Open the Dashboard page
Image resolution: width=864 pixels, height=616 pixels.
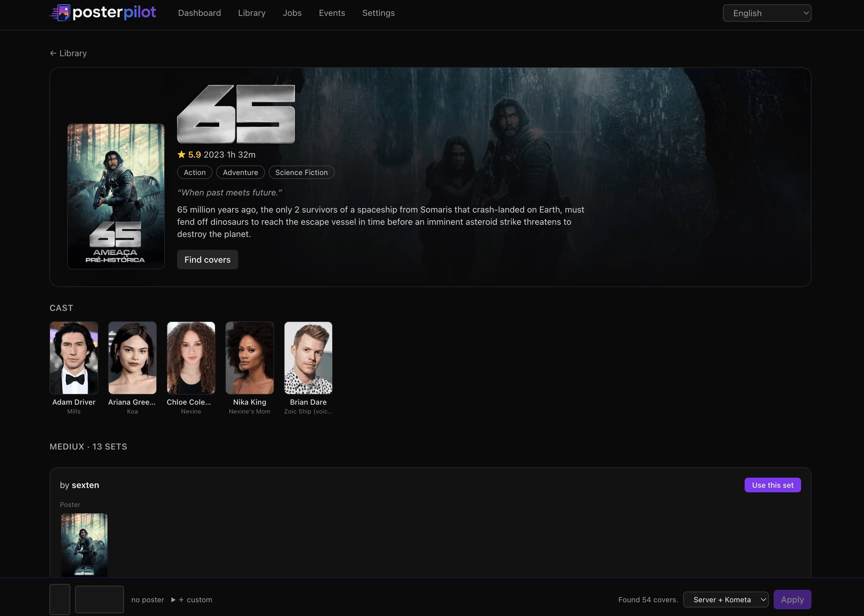pos(199,13)
